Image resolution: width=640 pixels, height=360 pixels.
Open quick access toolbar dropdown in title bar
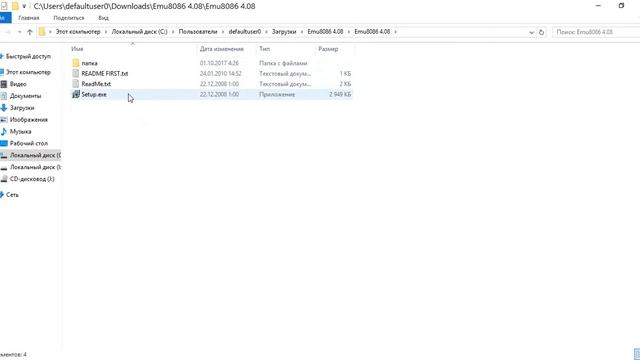pyautogui.click(x=24, y=6)
